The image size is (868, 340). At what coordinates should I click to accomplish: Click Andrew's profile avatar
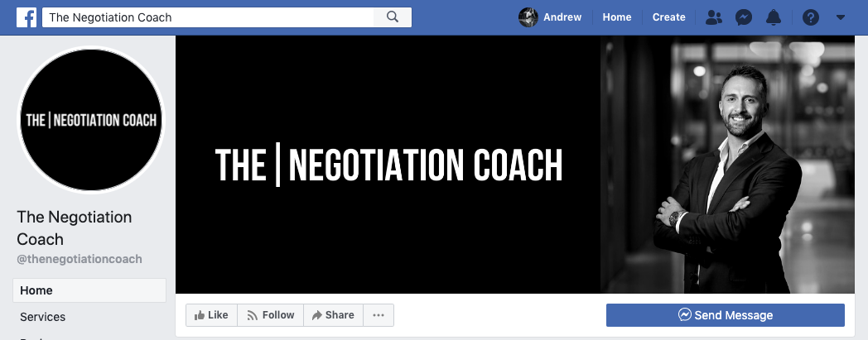(x=528, y=17)
